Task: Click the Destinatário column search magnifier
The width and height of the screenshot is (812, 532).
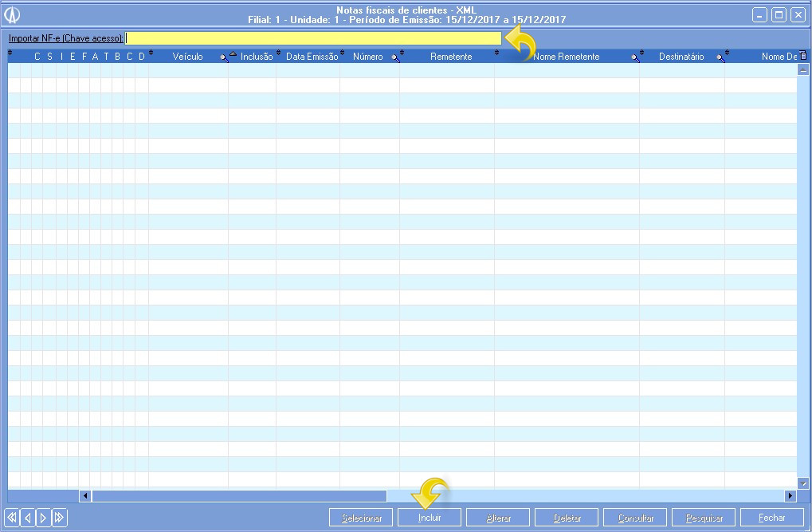Action: tap(720, 57)
